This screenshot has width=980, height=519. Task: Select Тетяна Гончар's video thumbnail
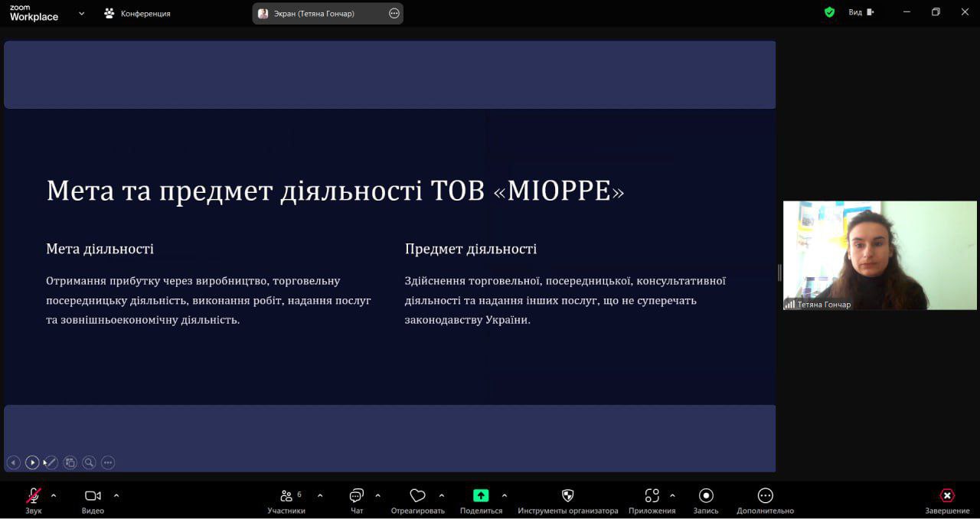click(x=880, y=255)
